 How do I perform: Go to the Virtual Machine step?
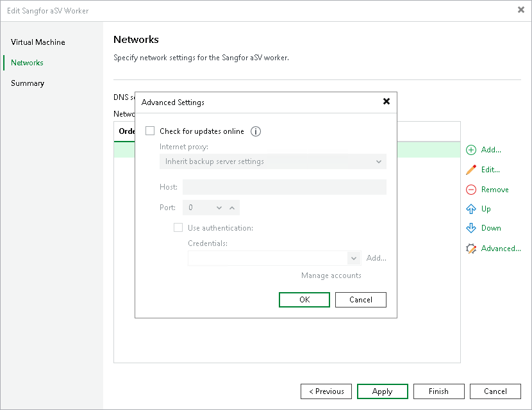[x=38, y=42]
